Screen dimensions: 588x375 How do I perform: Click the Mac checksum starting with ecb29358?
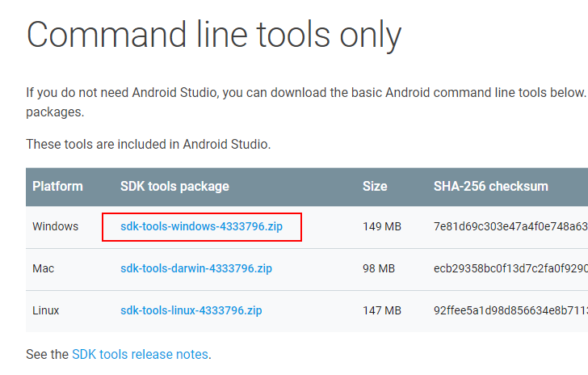510,268
